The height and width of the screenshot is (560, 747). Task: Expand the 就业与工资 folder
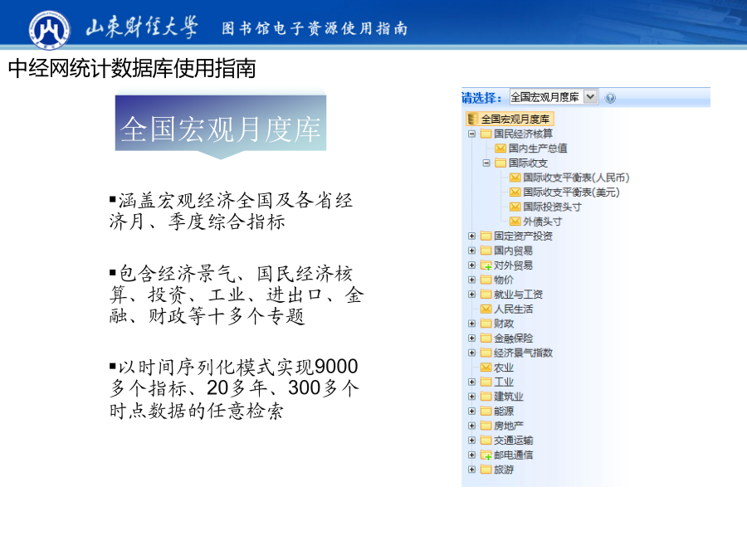click(471, 295)
